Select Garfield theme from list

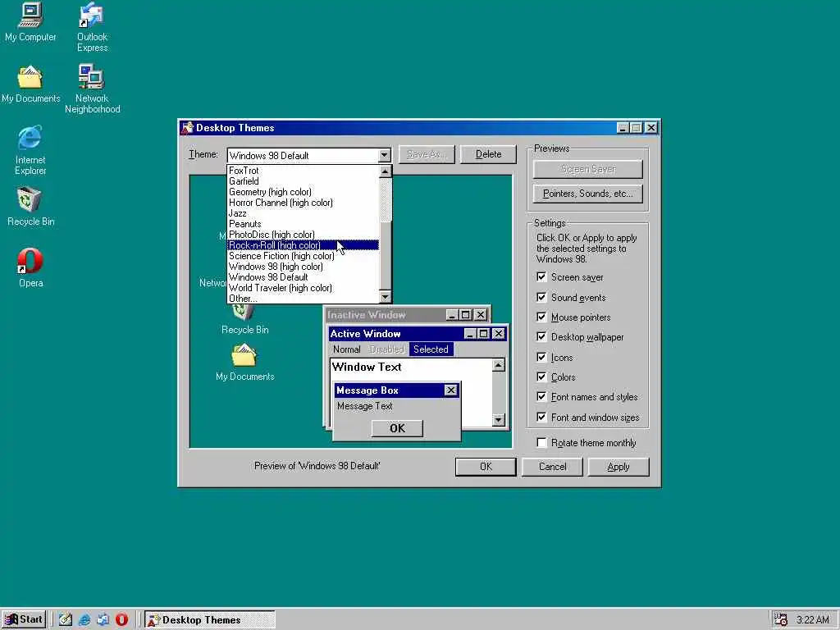click(303, 181)
